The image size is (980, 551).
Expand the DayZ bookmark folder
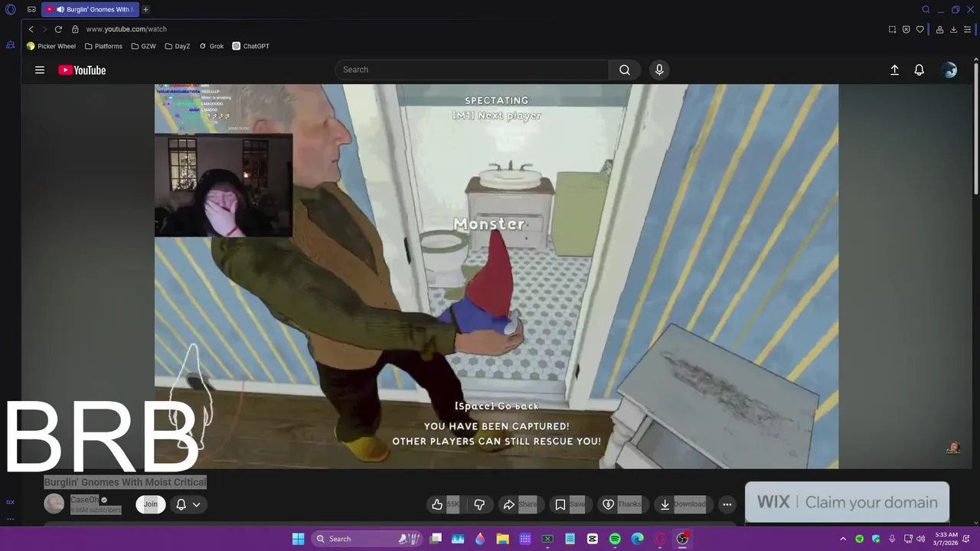click(x=178, y=46)
